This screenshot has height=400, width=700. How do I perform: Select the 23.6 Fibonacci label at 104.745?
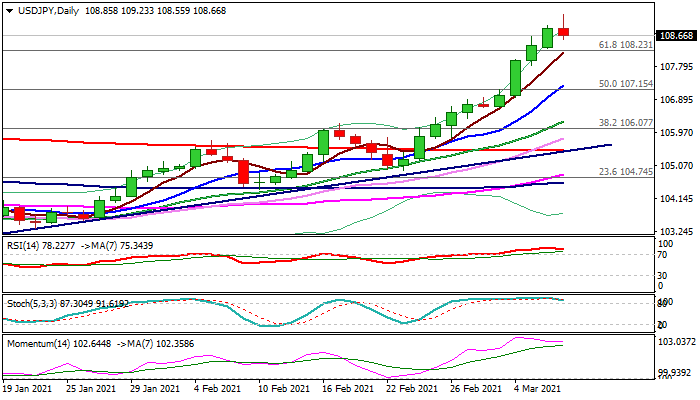coord(625,172)
